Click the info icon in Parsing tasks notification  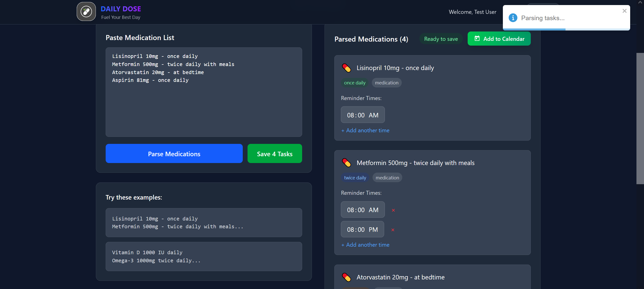(x=513, y=18)
